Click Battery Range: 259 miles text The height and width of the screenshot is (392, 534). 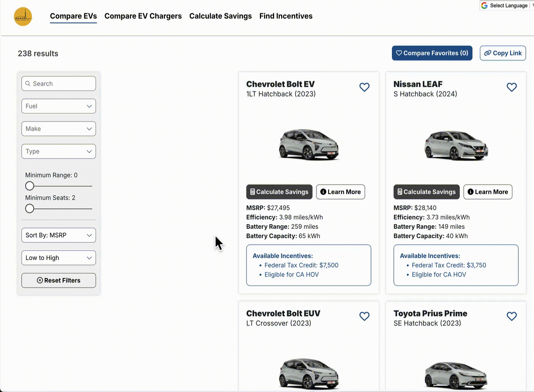tap(282, 227)
